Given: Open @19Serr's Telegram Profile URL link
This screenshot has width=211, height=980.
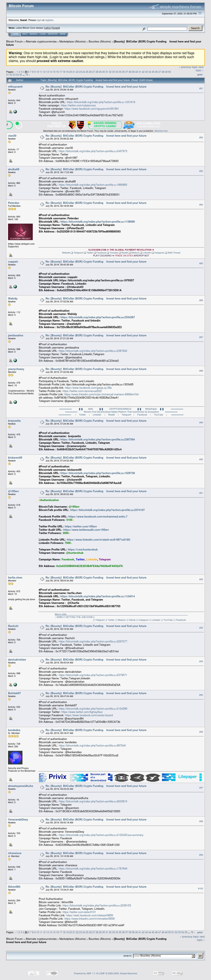Looking at the screenshot, I should click(82, 550).
